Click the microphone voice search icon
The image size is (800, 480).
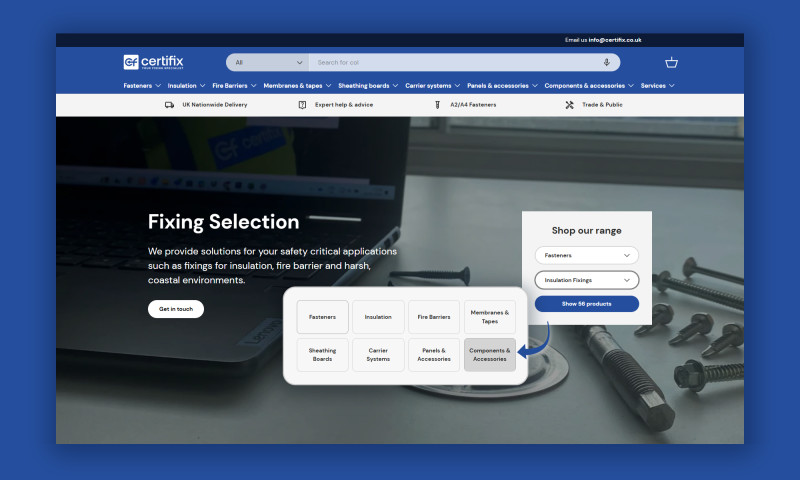tap(606, 62)
